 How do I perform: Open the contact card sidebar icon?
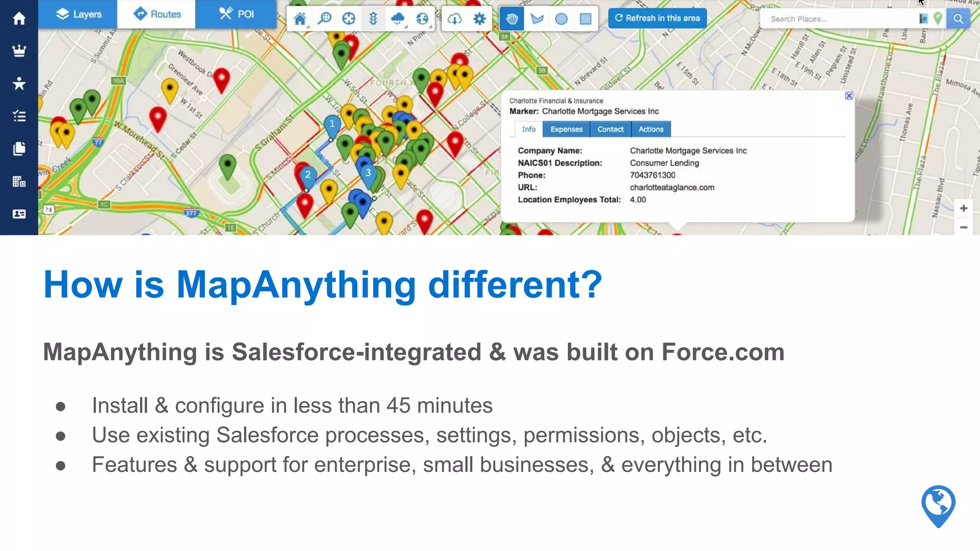[x=19, y=214]
